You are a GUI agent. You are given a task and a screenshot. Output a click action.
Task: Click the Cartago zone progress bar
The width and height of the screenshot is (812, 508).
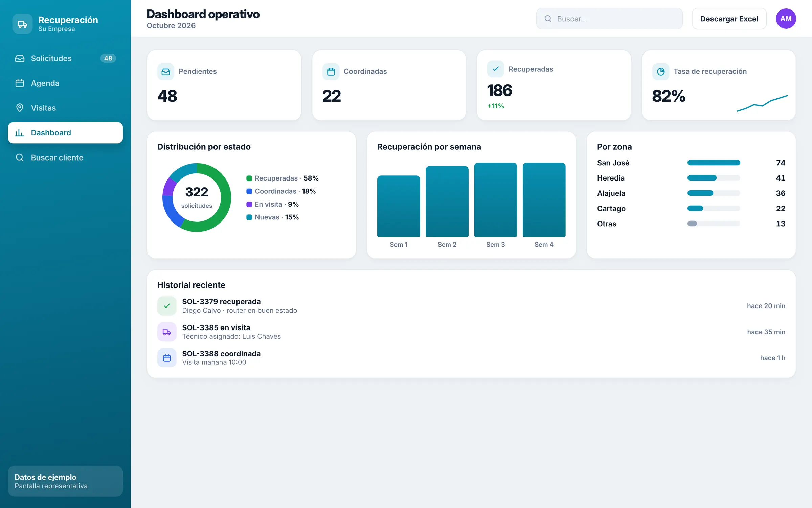pyautogui.click(x=714, y=208)
